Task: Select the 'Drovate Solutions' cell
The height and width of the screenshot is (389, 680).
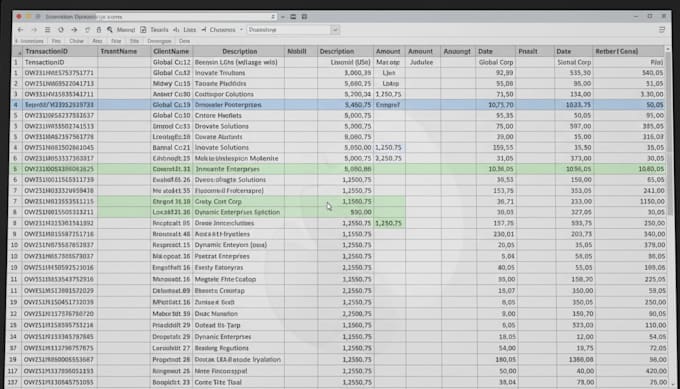Action: pos(239,126)
